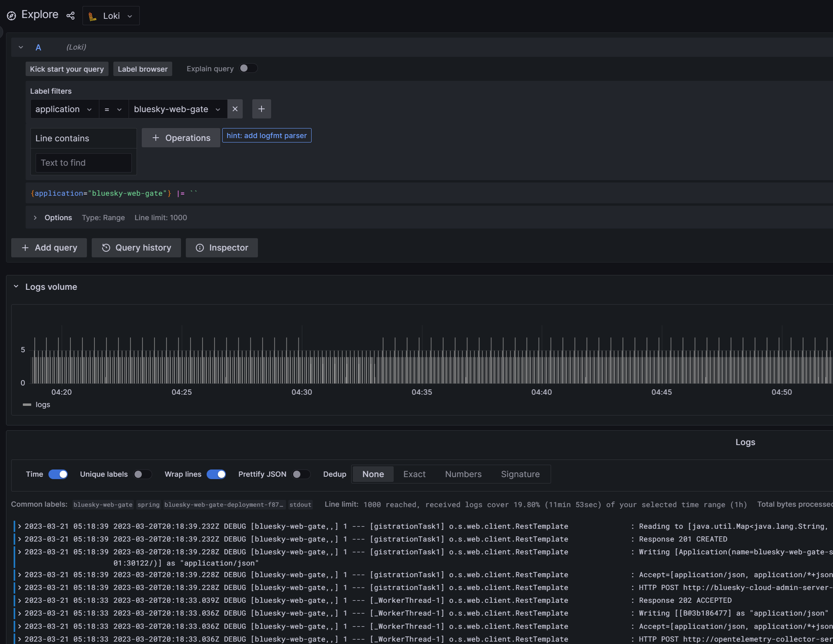Click the Operations plus button
The width and height of the screenshot is (833, 644).
pos(181,138)
